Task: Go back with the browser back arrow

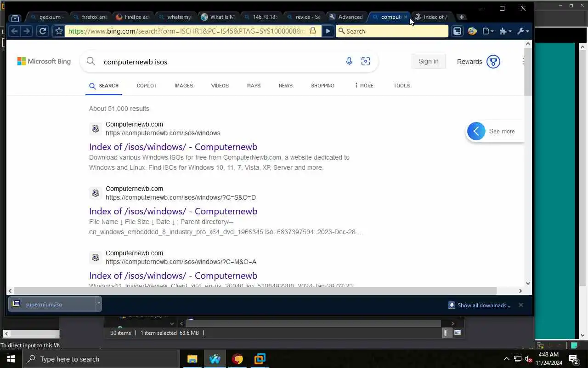Action: [x=14, y=31]
